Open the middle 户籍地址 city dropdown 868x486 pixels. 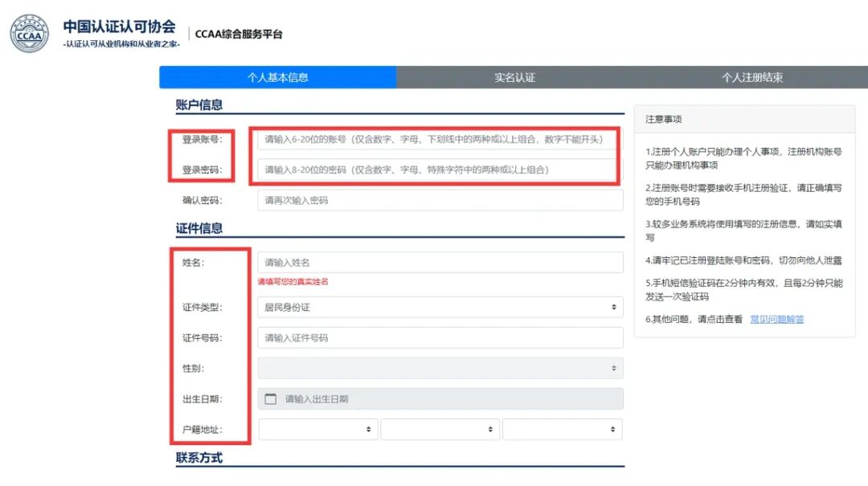440,428
